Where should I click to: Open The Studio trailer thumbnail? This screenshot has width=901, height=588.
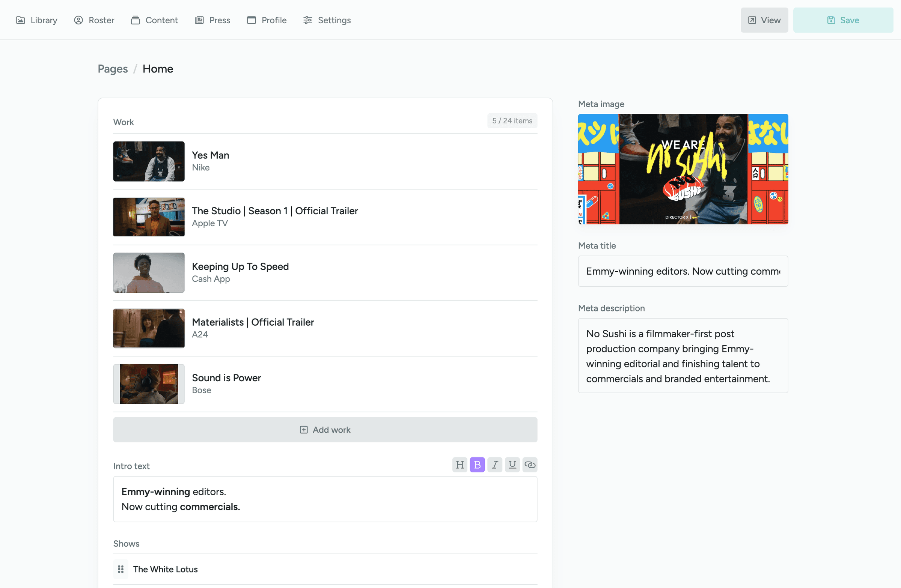click(149, 217)
